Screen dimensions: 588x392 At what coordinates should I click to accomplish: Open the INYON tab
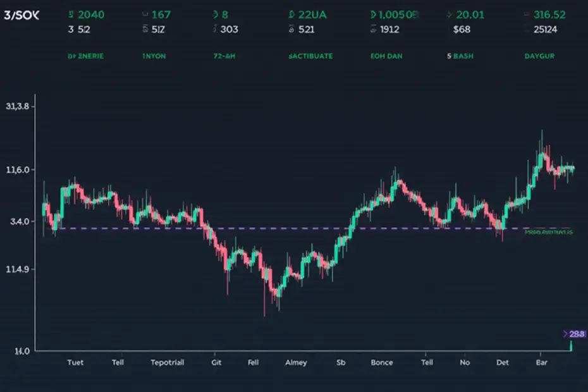click(154, 56)
